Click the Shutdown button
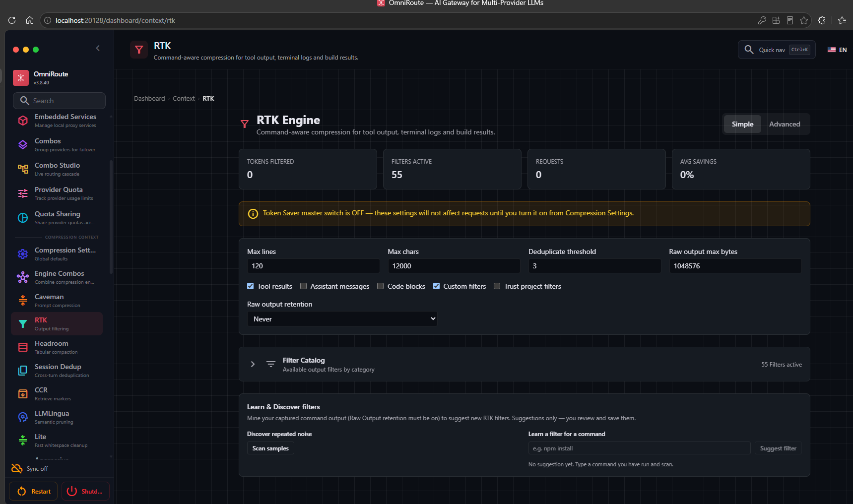853x504 pixels. 85,491
